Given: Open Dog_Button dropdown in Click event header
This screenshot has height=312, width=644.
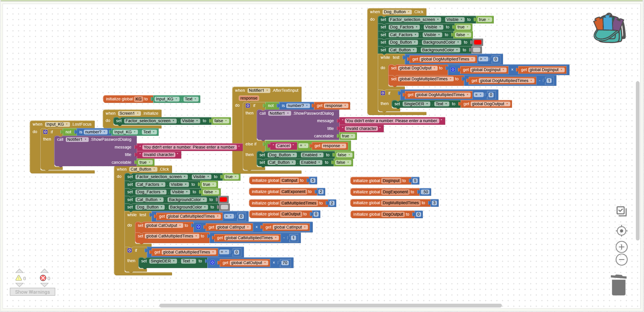Looking at the screenshot, I should click(x=397, y=12).
